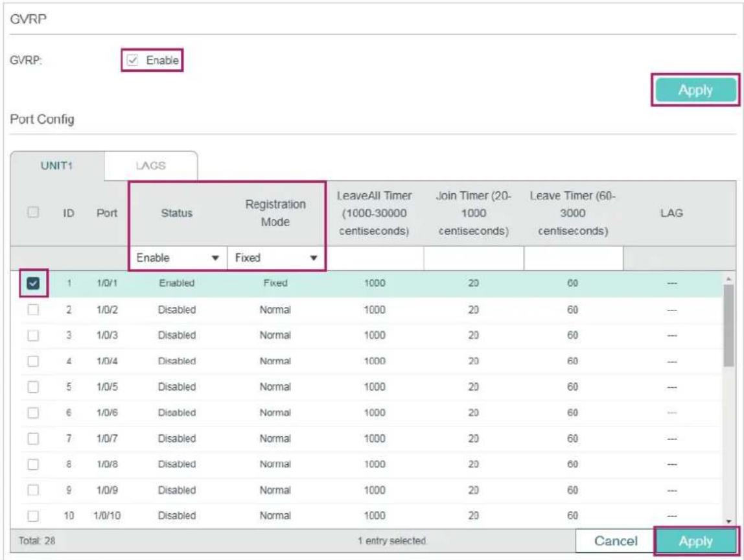
Task: Click the Total: 28 footer text
Action: click(x=37, y=541)
